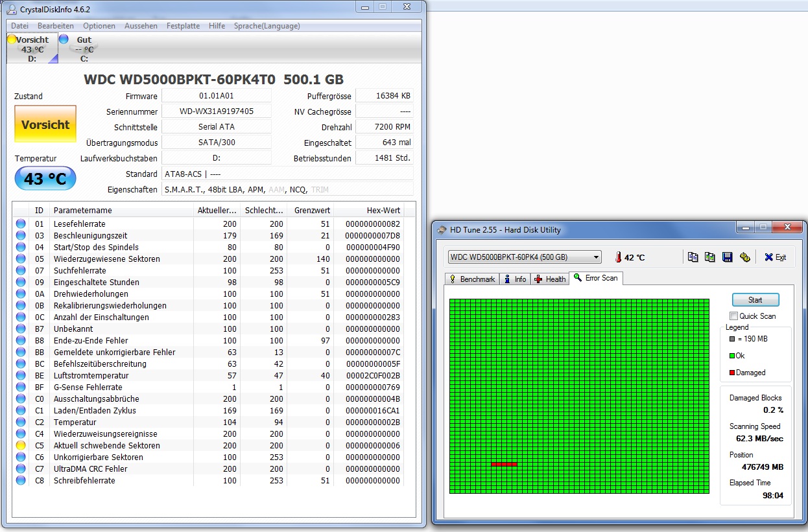
Task: Click the Aktueller column header
Action: click(x=217, y=210)
